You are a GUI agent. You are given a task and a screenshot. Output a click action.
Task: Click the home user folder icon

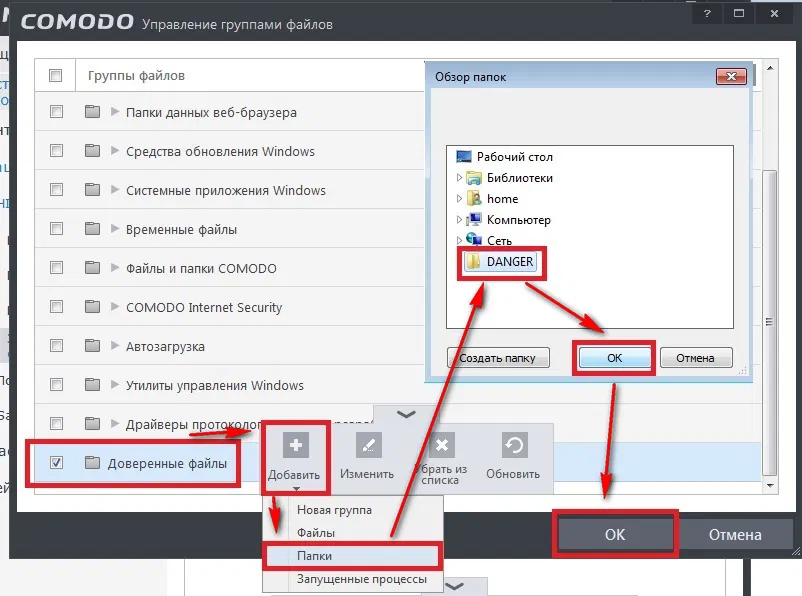[x=474, y=198]
